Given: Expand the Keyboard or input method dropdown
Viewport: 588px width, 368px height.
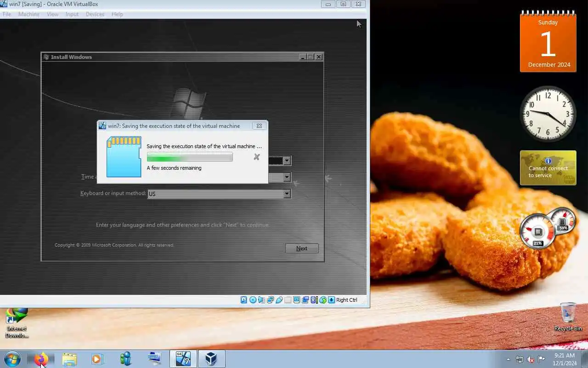Looking at the screenshot, I should [287, 194].
